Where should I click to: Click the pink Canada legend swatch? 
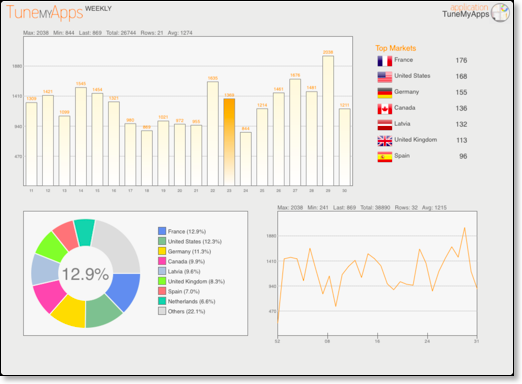162,261
